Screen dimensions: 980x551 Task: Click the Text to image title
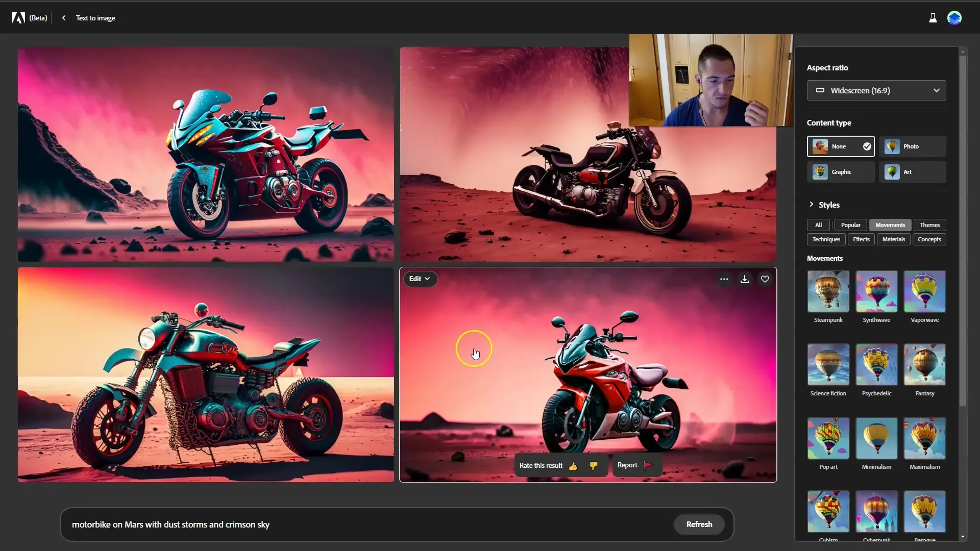[x=95, y=18]
